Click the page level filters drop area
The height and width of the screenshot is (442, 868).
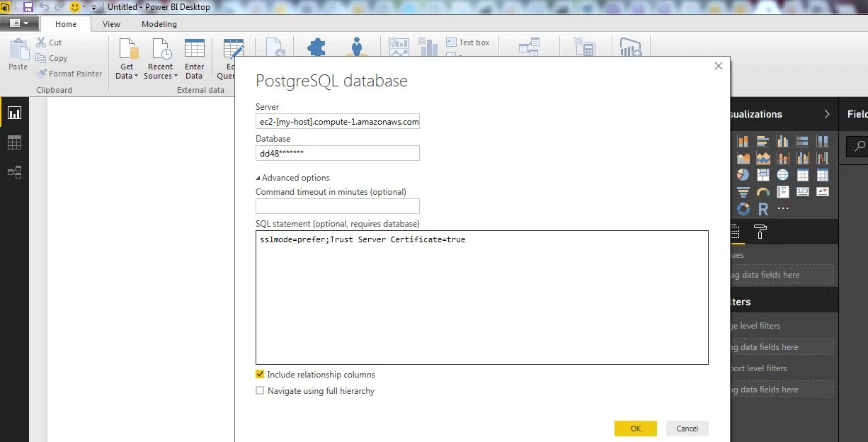pyautogui.click(x=782, y=347)
